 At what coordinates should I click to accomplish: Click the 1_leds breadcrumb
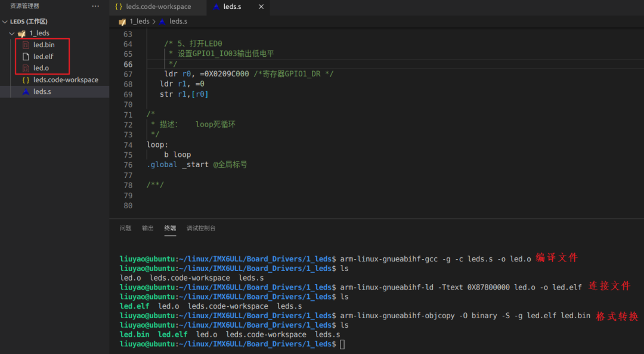pos(139,21)
